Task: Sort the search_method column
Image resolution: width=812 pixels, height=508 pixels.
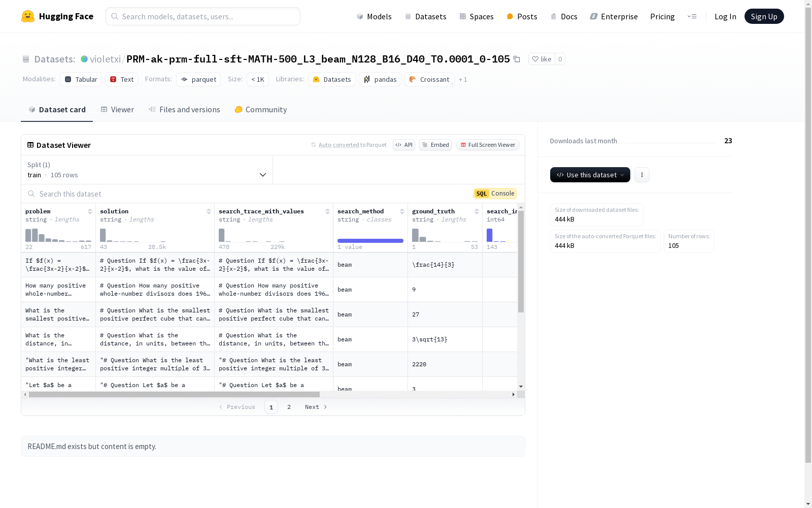Action: pos(402,211)
